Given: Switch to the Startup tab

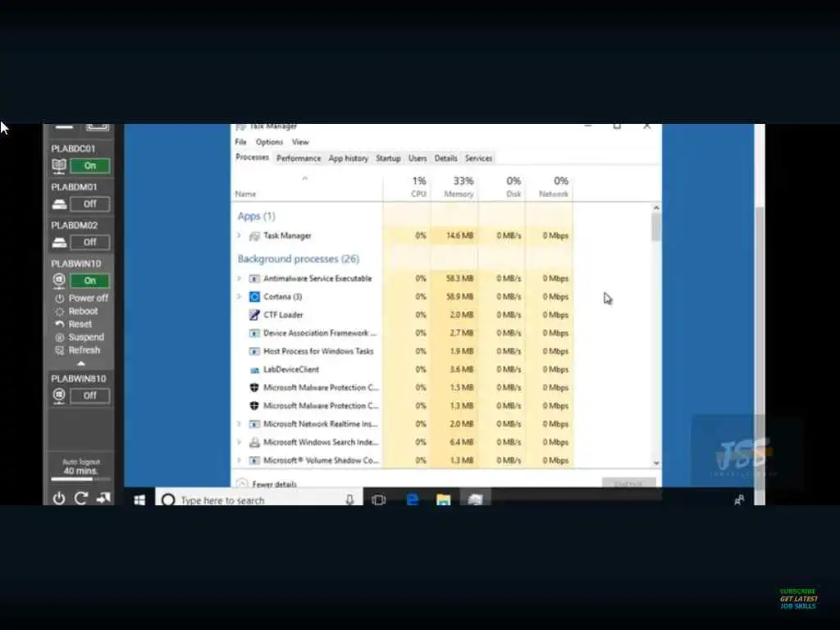Looking at the screenshot, I should pos(388,158).
